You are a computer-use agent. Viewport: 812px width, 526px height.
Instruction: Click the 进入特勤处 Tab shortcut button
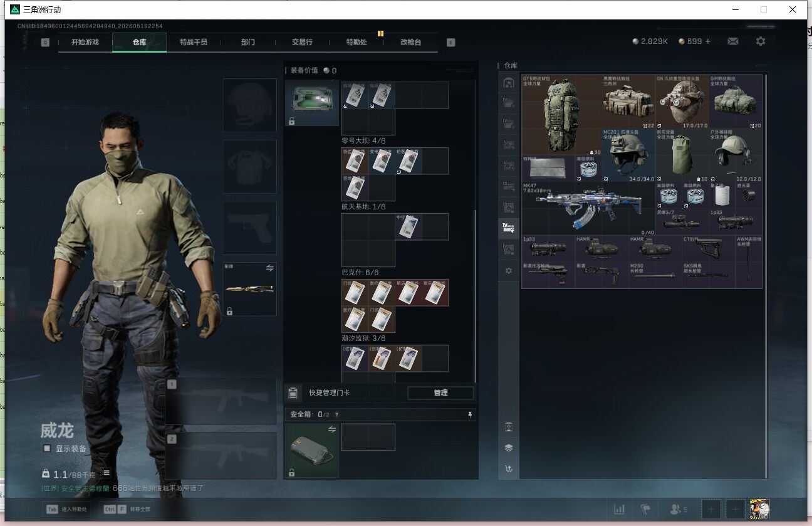(66, 510)
